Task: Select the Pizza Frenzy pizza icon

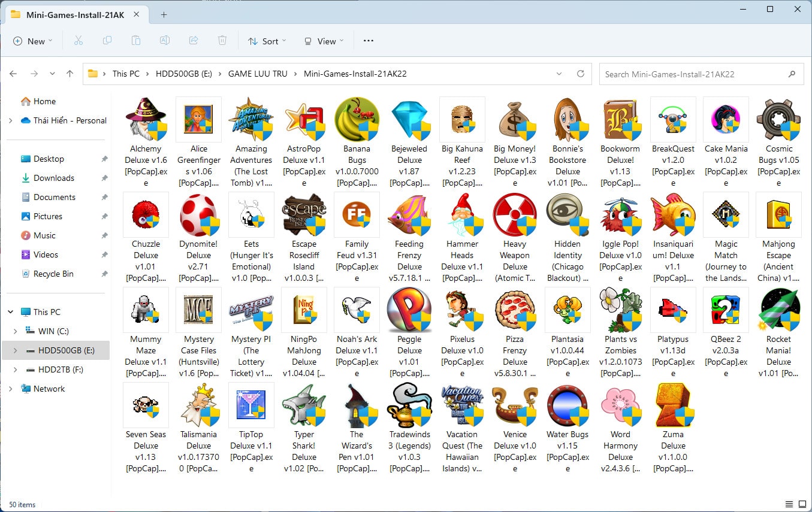Action: tap(515, 310)
